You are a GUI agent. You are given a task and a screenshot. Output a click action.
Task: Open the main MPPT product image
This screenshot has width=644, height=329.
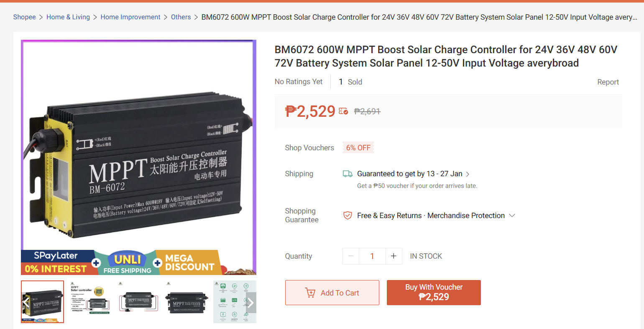pos(138,157)
